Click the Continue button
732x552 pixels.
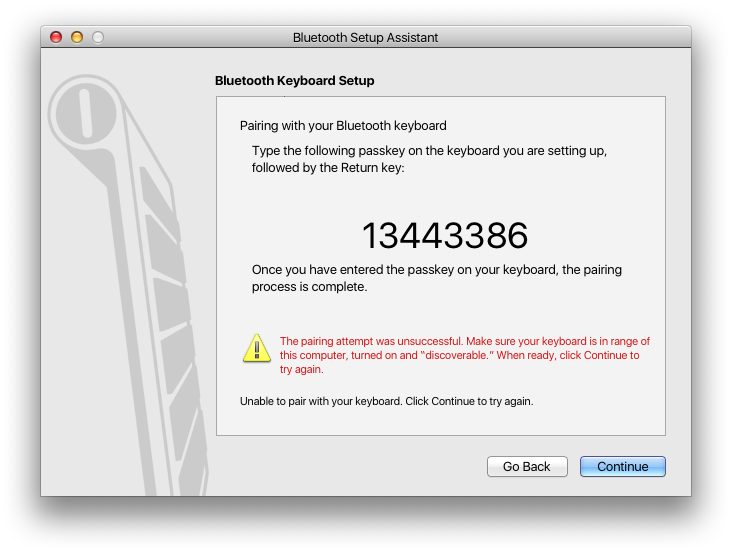(x=622, y=467)
